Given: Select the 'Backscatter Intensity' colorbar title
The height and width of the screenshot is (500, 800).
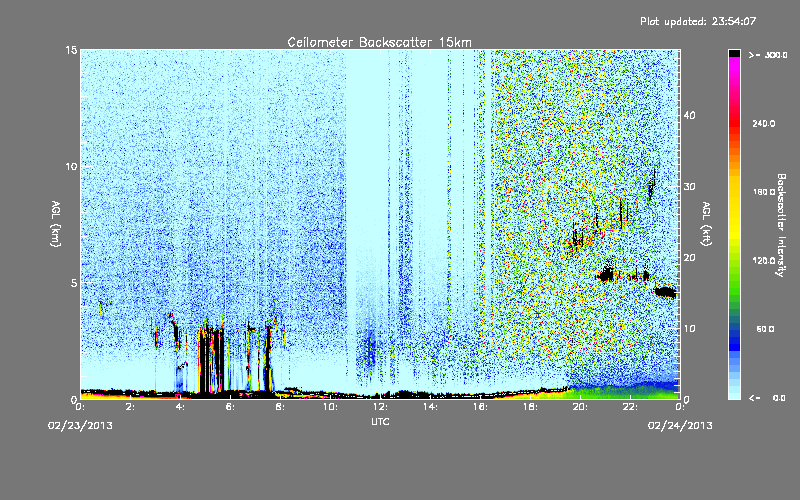Looking at the screenshot, I should coord(781,225).
